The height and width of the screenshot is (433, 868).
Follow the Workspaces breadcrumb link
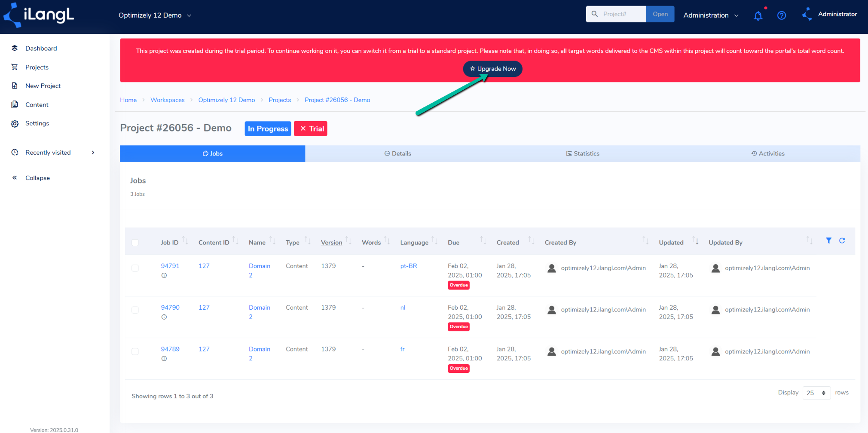coord(168,100)
